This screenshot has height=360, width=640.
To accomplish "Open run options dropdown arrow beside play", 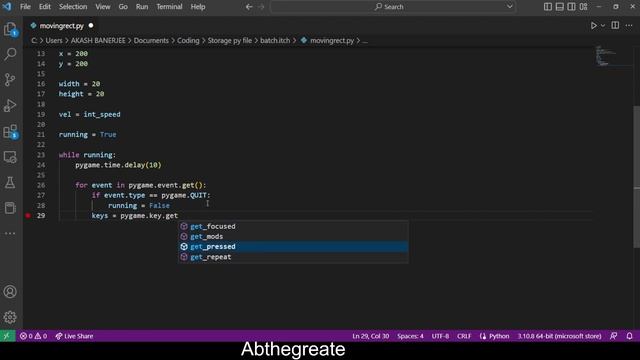I will tap(603, 26).
